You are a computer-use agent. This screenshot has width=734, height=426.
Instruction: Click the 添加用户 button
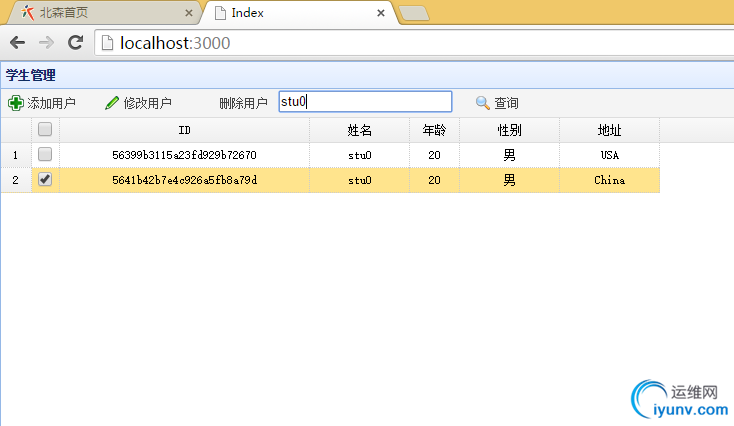[x=42, y=103]
